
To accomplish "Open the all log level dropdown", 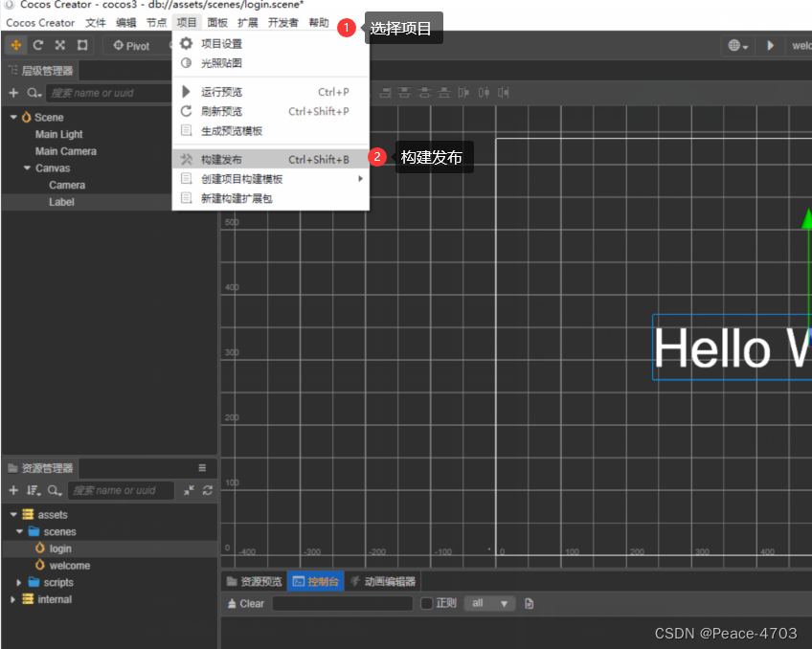I will click(490, 603).
